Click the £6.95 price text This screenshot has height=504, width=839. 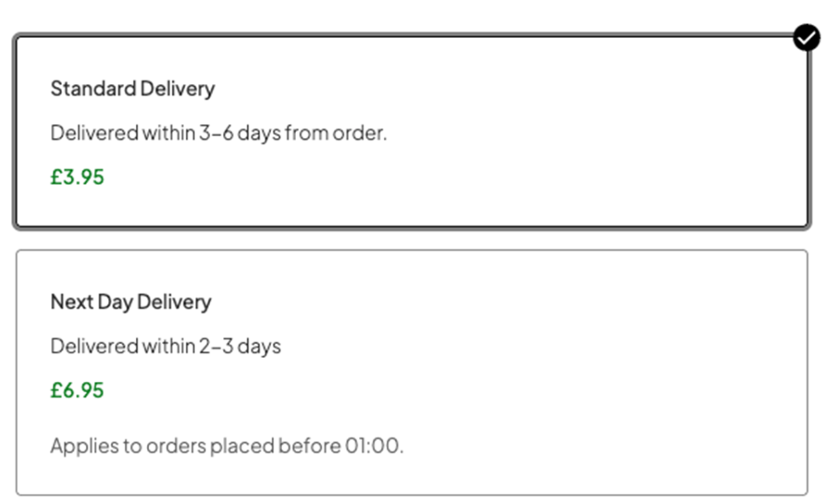77,391
